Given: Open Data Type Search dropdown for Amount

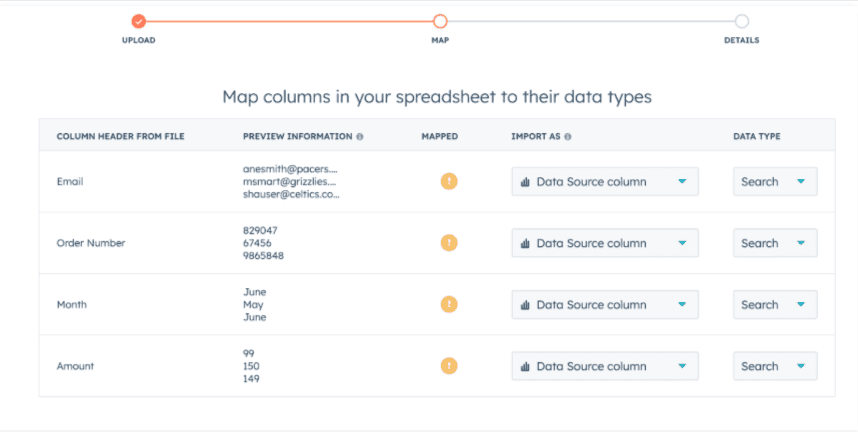Looking at the screenshot, I should [774, 366].
